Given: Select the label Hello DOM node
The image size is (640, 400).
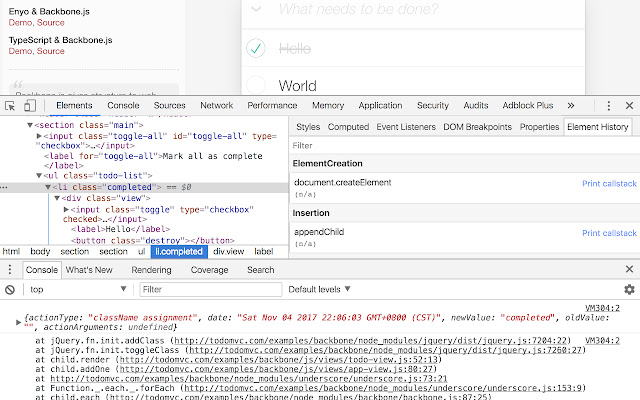Looking at the screenshot, I should click(120, 229).
